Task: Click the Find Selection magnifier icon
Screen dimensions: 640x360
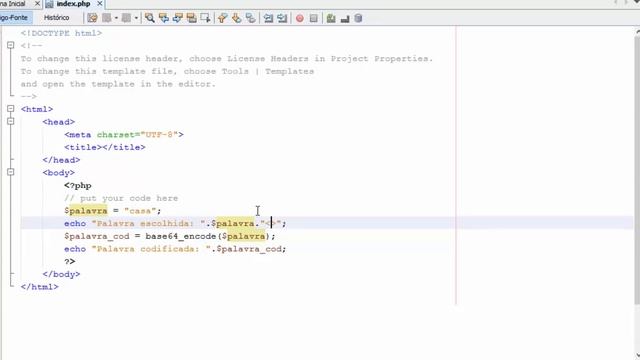Action: point(150,18)
